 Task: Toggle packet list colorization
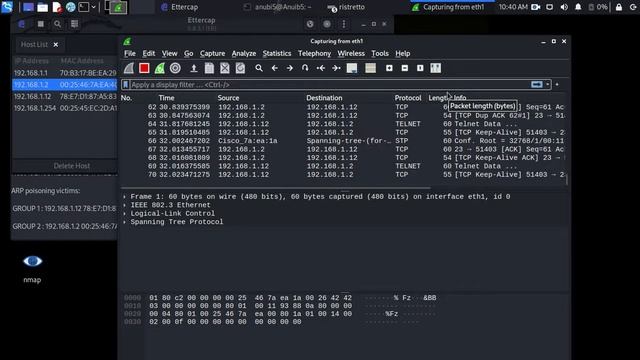pos(371,68)
